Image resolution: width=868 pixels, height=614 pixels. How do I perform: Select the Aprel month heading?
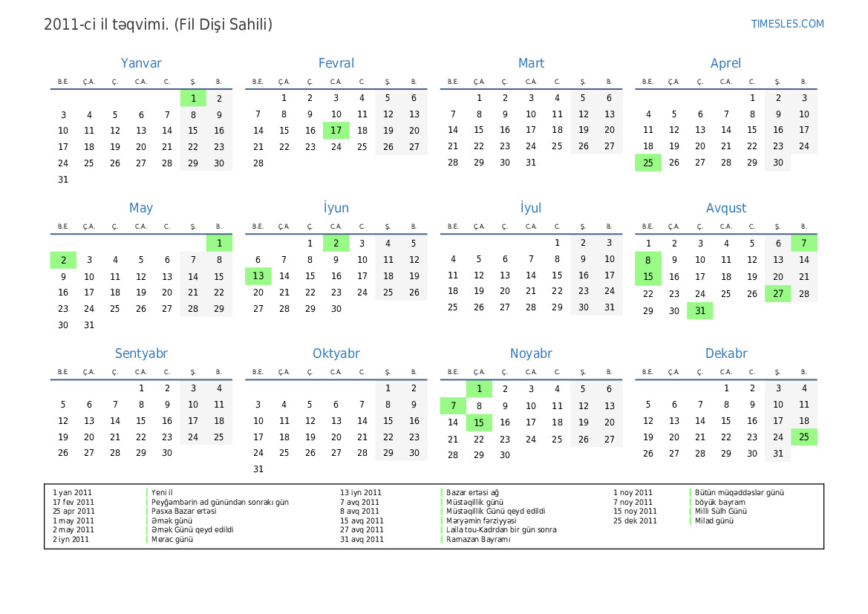[725, 63]
